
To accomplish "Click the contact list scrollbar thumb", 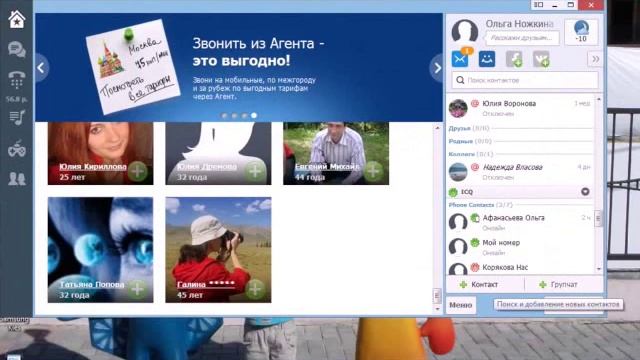I will pyautogui.click(x=598, y=218).
